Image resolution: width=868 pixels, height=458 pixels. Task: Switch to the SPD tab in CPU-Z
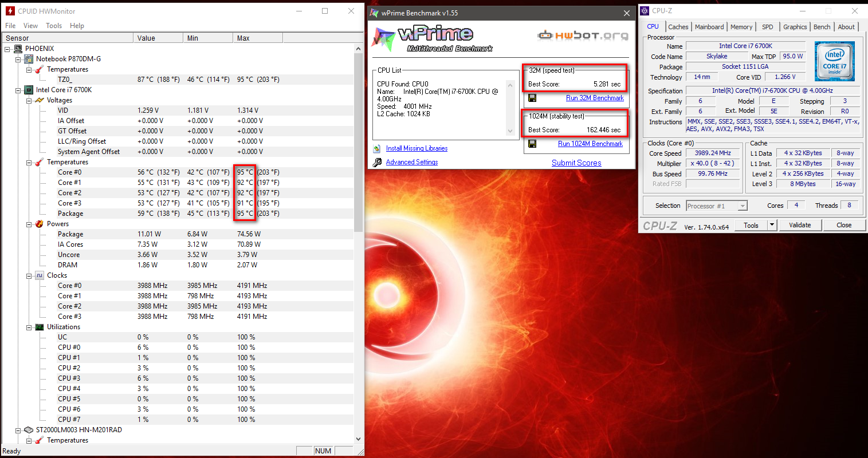(x=768, y=27)
